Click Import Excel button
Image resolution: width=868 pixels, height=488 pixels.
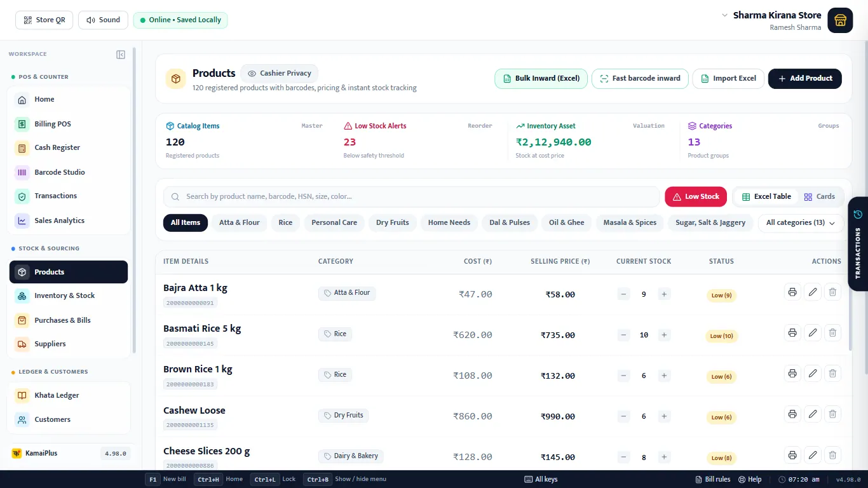(x=728, y=79)
